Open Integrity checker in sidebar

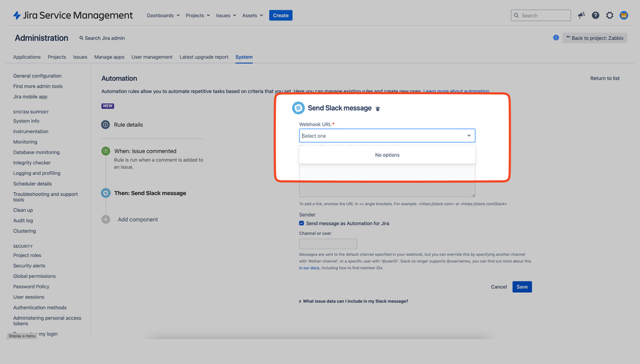(32, 163)
